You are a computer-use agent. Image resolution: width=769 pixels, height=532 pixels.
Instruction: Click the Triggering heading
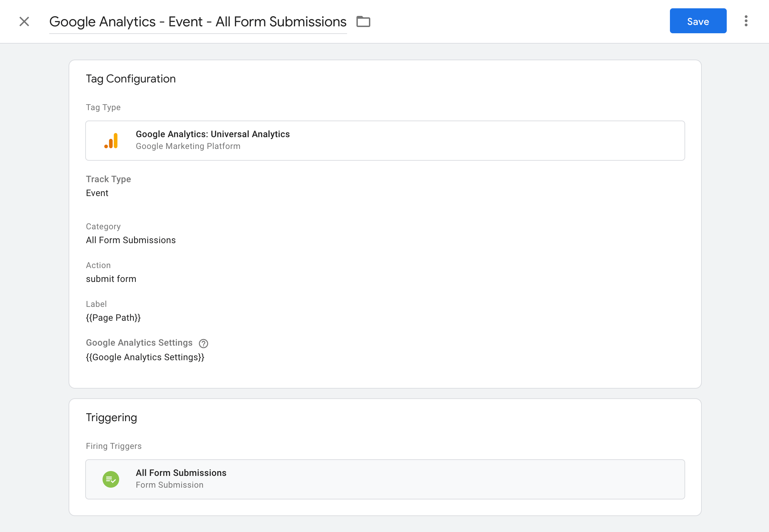tap(111, 418)
